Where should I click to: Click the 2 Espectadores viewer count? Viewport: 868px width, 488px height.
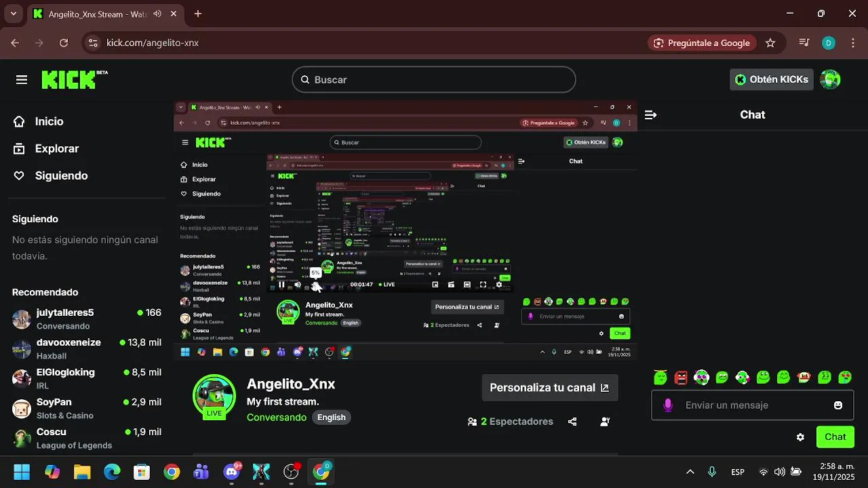pos(511,422)
